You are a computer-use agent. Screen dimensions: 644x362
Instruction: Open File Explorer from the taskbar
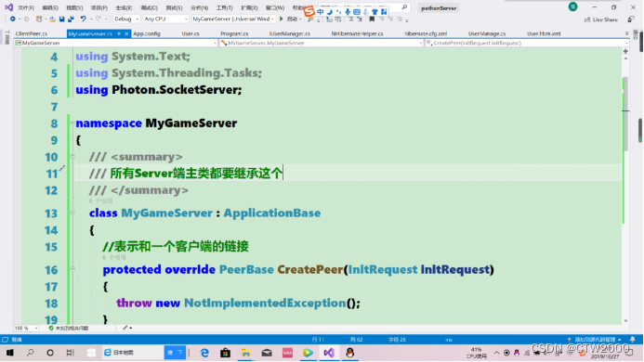point(245,353)
